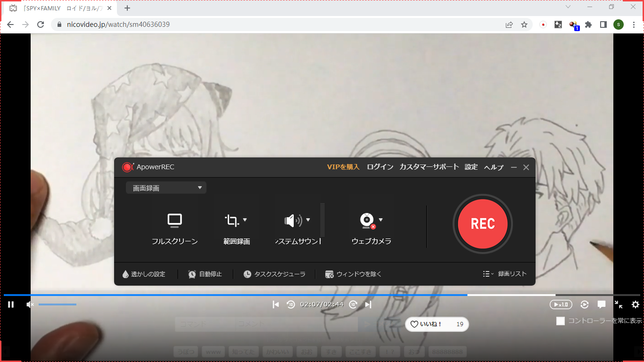
Task: Select the SPY×FAMILY browser tab
Action: pyautogui.click(x=61, y=8)
